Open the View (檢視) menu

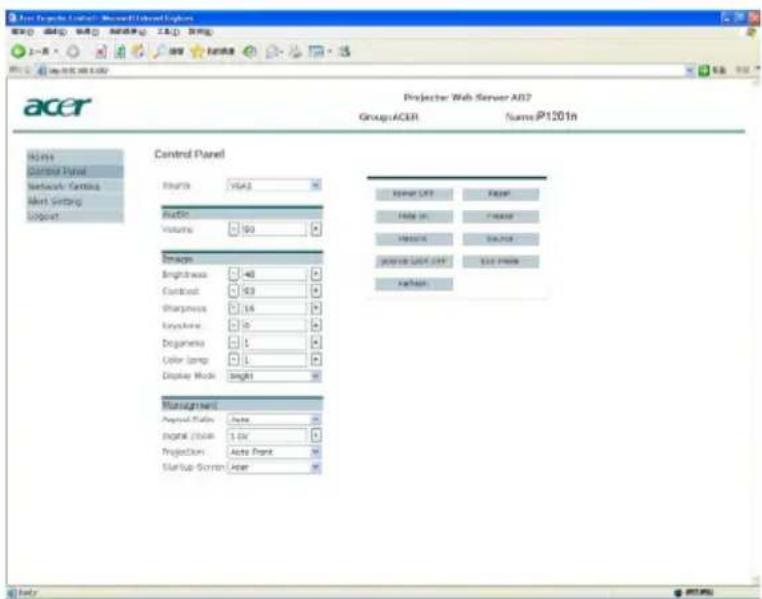click(x=87, y=32)
